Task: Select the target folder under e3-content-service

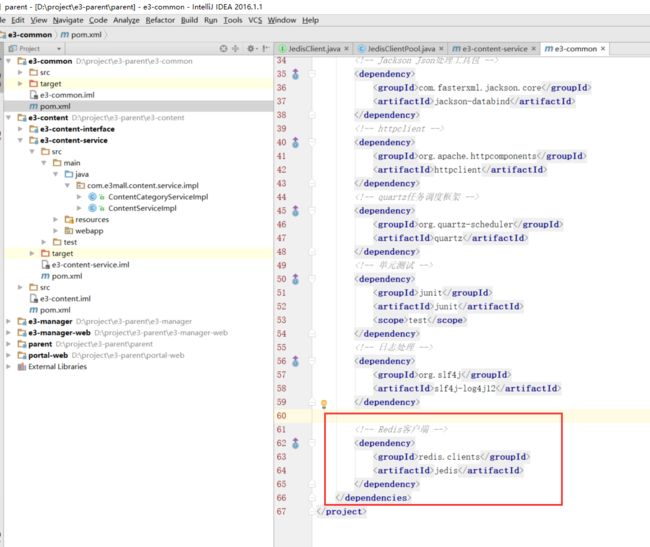Action: coord(62,254)
